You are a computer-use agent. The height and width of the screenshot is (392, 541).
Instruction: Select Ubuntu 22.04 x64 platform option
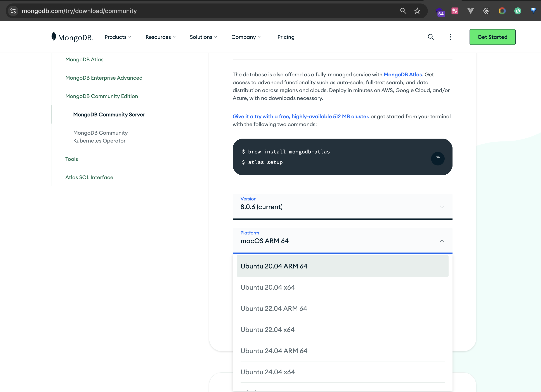(267, 330)
